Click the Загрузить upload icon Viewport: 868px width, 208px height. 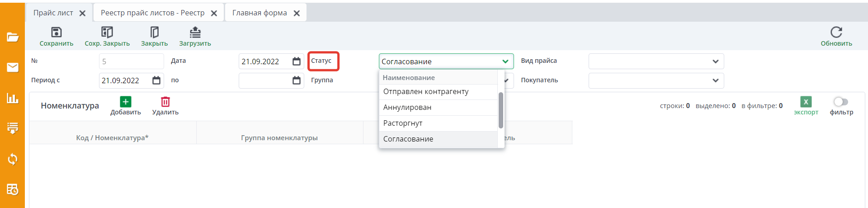click(x=195, y=32)
